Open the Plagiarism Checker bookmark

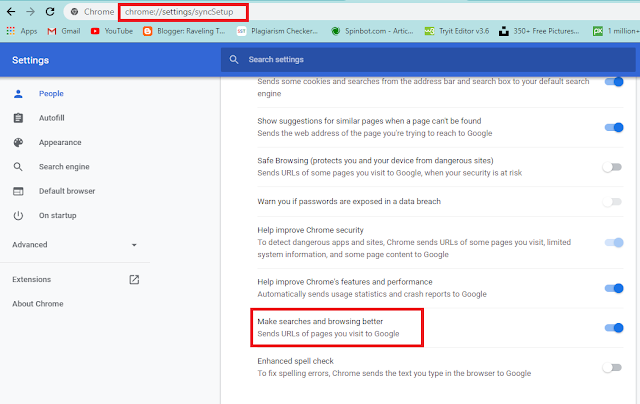click(278, 31)
